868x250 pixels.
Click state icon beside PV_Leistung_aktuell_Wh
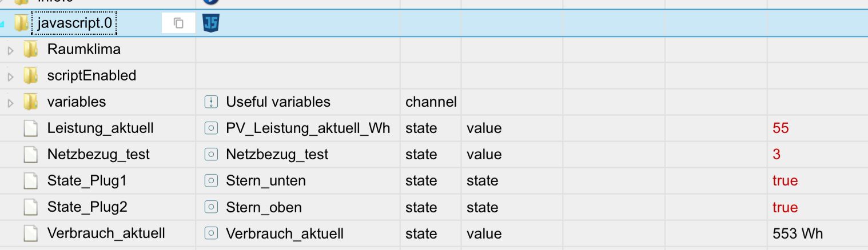211,128
